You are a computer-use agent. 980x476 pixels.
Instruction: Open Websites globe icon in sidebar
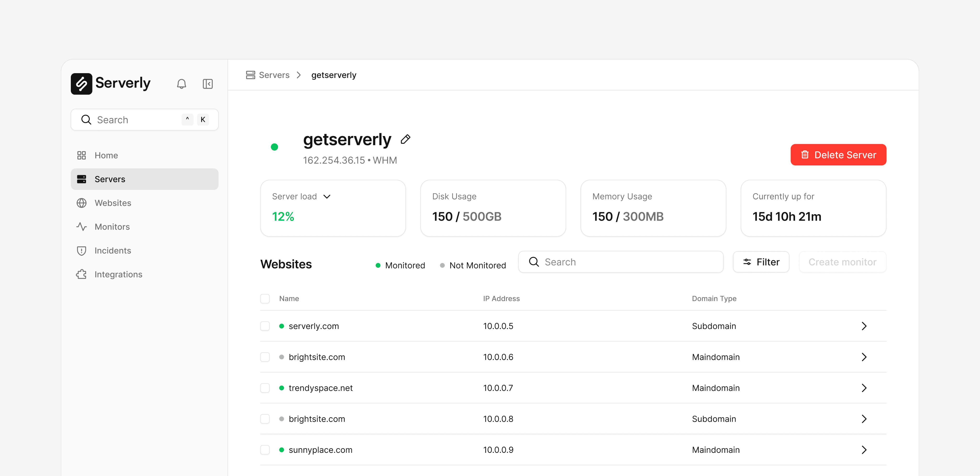point(81,203)
